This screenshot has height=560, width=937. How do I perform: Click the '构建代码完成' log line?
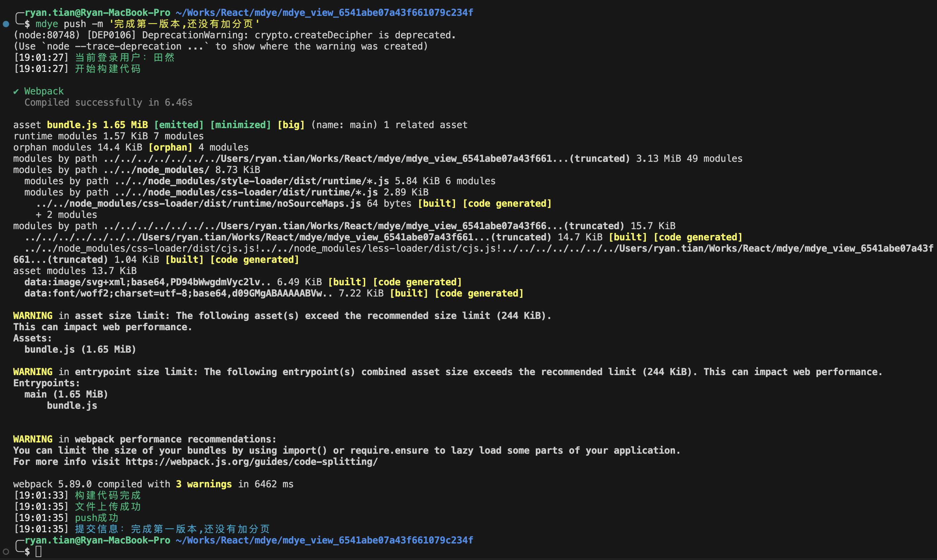pyautogui.click(x=77, y=496)
